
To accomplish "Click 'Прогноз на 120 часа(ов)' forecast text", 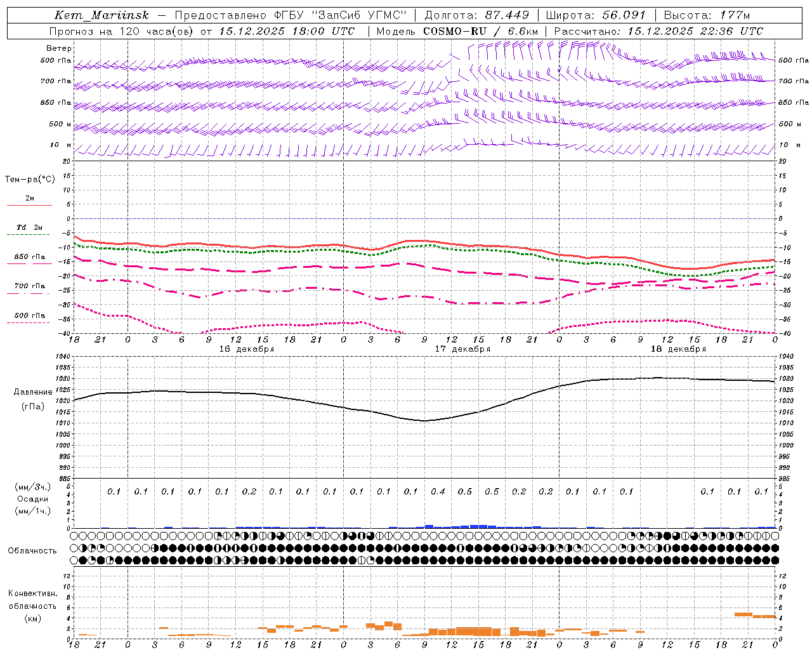I will point(122,31).
